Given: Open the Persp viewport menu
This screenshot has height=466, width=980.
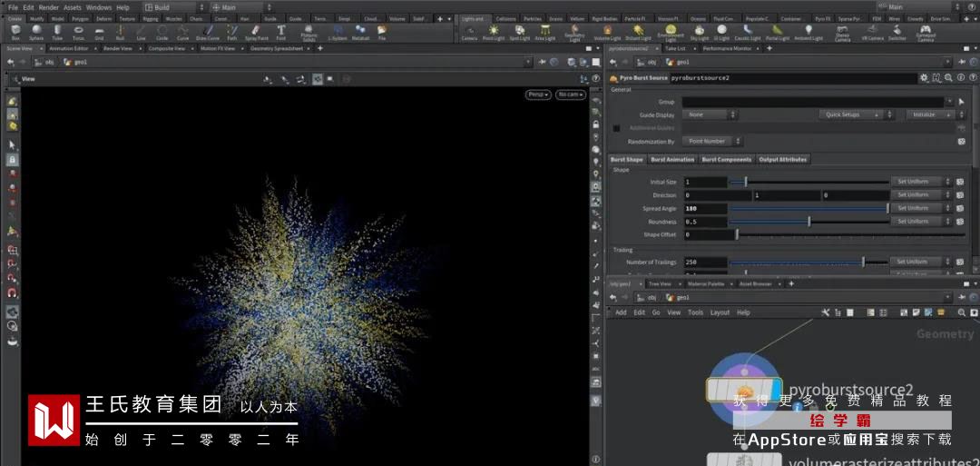Looking at the screenshot, I should 538,94.
